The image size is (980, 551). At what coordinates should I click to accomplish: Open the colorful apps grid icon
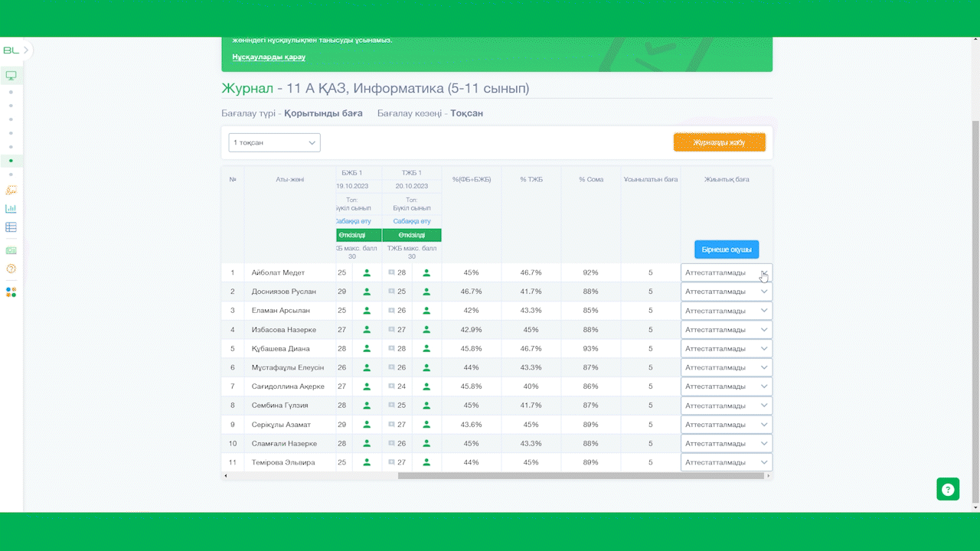[x=11, y=292]
